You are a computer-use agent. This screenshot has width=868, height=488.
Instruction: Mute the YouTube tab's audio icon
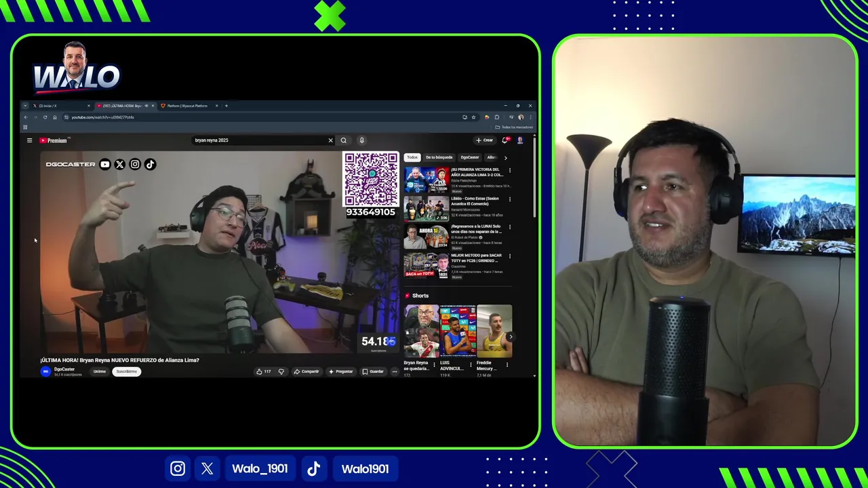(146, 106)
